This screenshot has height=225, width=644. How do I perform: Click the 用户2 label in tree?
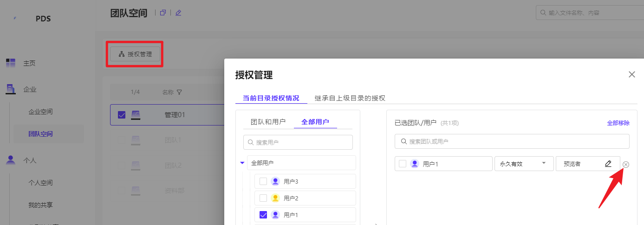click(x=291, y=198)
